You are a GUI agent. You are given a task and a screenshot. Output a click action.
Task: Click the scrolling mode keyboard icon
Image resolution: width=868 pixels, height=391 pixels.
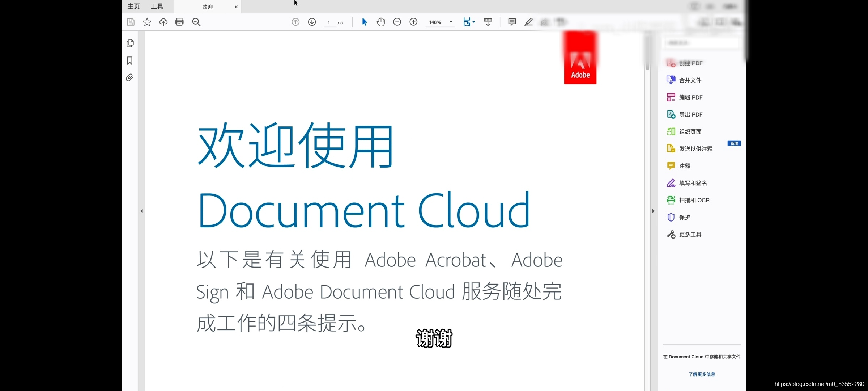click(488, 22)
